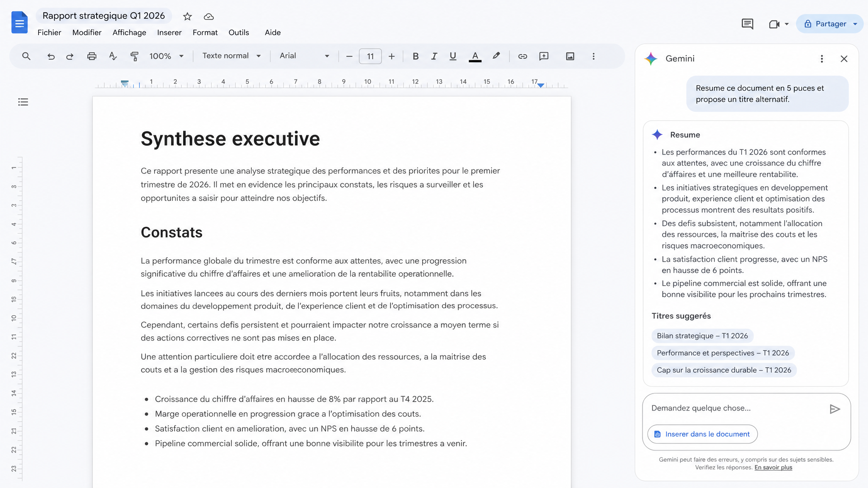
Task: Click the font size field showing 11
Action: (x=370, y=56)
